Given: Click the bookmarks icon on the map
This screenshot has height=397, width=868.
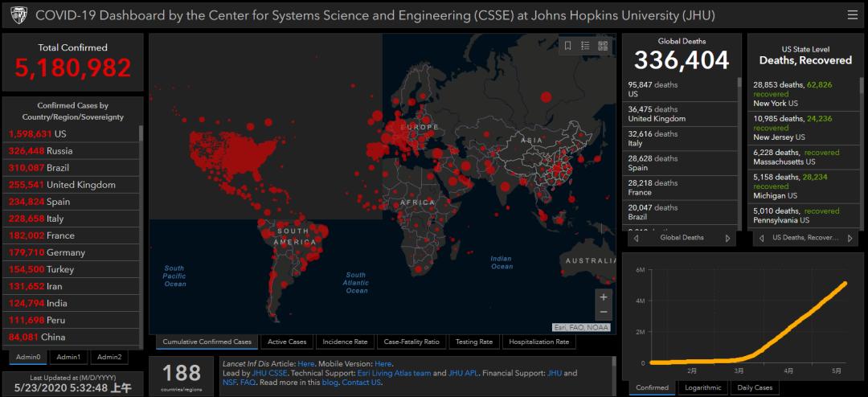Looking at the screenshot, I should (x=567, y=46).
